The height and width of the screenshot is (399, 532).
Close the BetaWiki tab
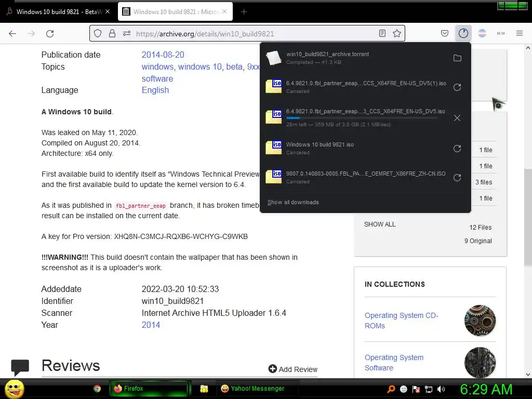(x=108, y=11)
